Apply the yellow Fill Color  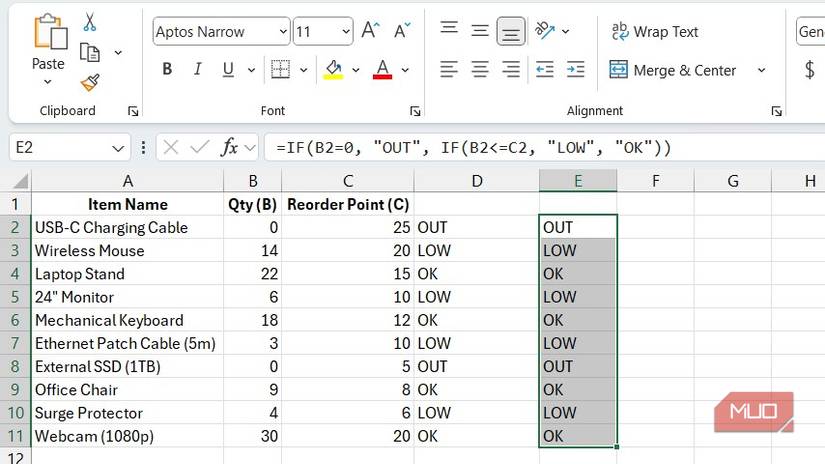[333, 69]
